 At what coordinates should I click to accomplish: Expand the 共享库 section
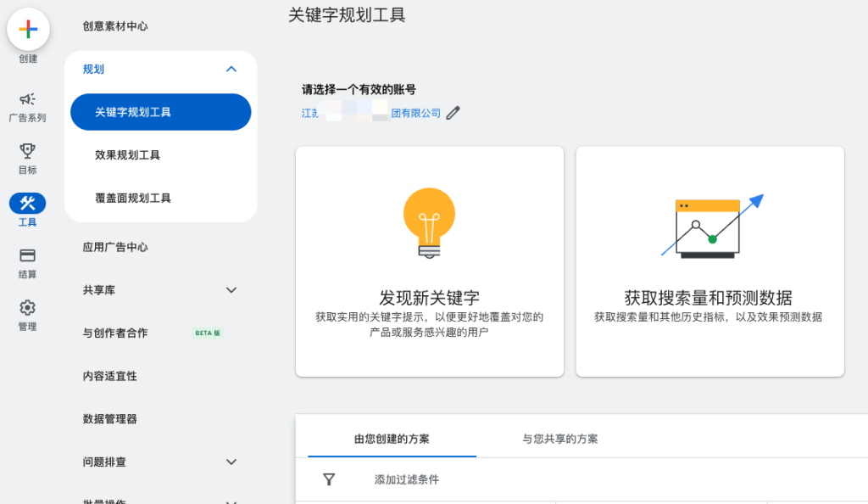click(x=231, y=289)
